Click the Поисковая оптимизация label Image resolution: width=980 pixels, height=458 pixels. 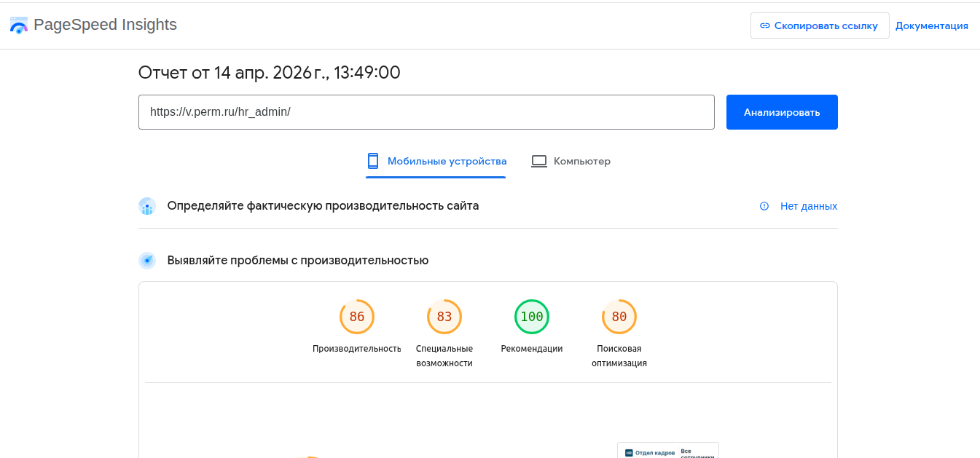(619, 356)
